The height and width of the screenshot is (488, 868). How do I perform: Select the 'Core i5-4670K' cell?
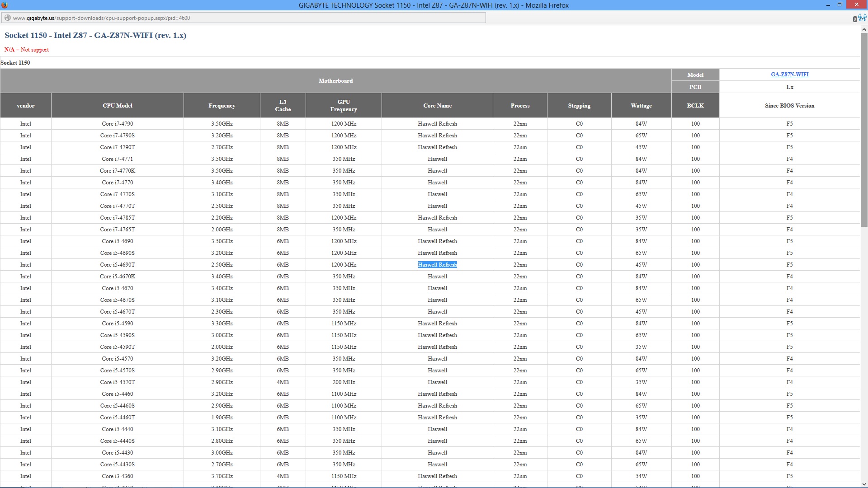118,277
